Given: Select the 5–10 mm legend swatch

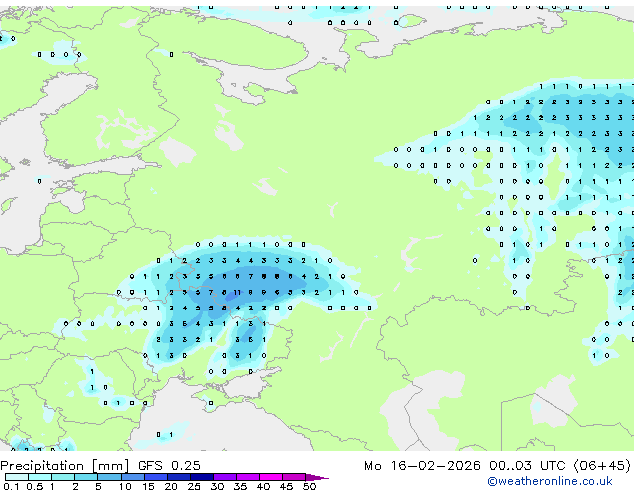Looking at the screenshot, I should pyautogui.click(x=109, y=477).
